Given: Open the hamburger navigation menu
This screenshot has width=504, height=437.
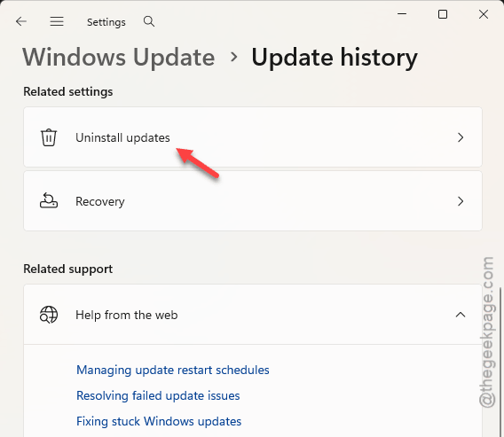Looking at the screenshot, I should coord(57,21).
